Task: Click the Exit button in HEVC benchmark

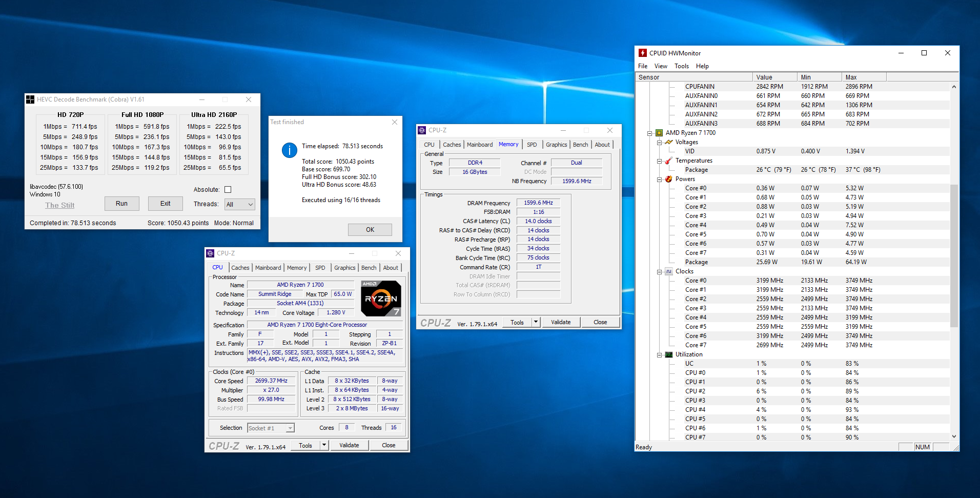Action: (165, 204)
